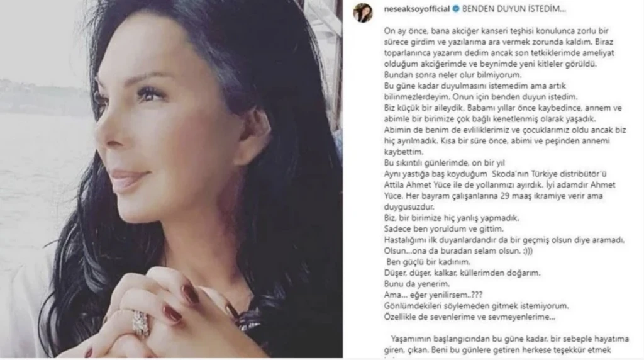Click the neseaksoyofficial username link
Viewport: 644px width, 360px height.
[x=416, y=9]
